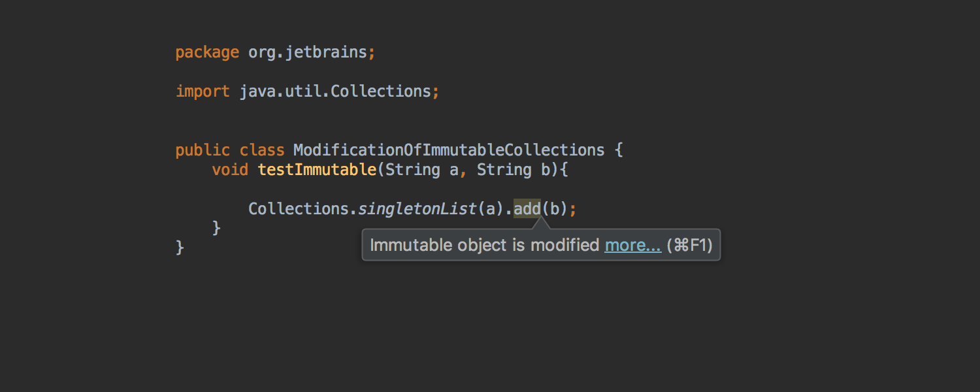The image size is (980, 392).
Task: Click "Immutable object is modified" tooltip text
Action: [x=485, y=246]
